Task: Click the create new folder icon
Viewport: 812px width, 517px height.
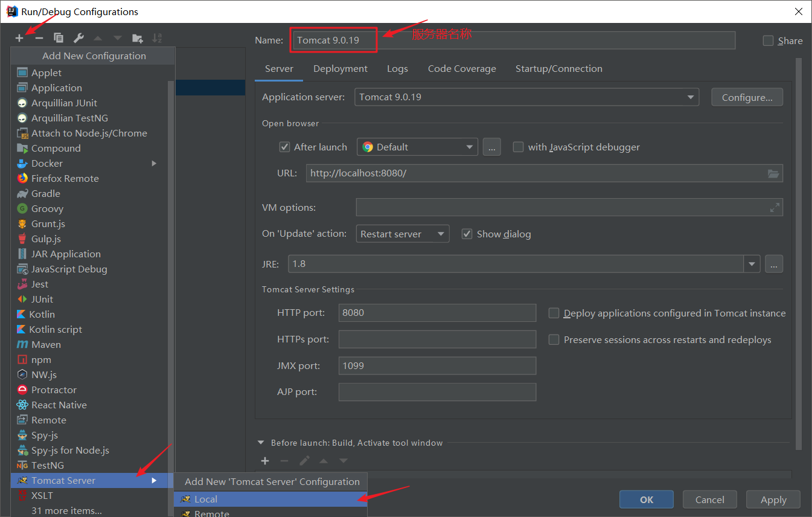Action: 138,38
